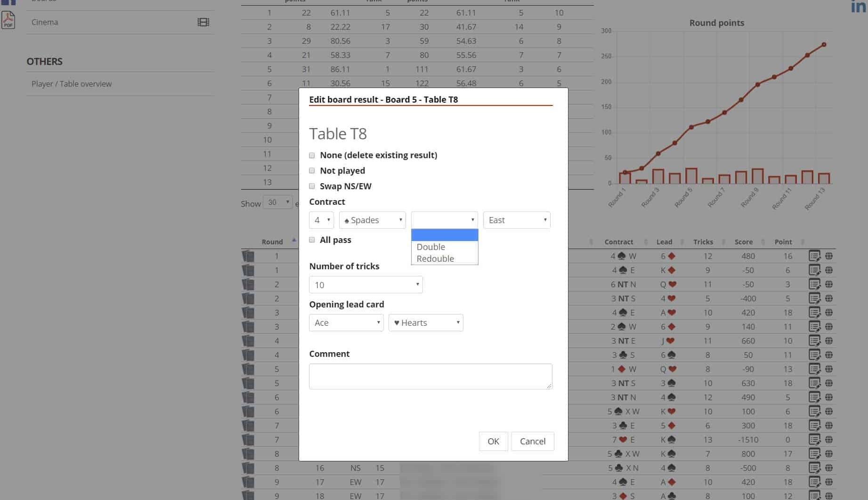Enable the Swap NS/EW checkbox
Viewport: 868px width, 500px height.
[x=312, y=186]
